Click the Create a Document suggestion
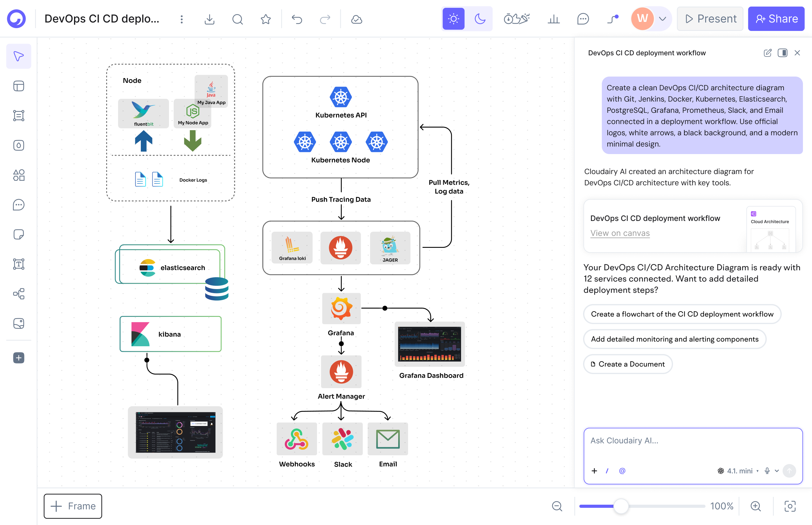 coord(628,364)
